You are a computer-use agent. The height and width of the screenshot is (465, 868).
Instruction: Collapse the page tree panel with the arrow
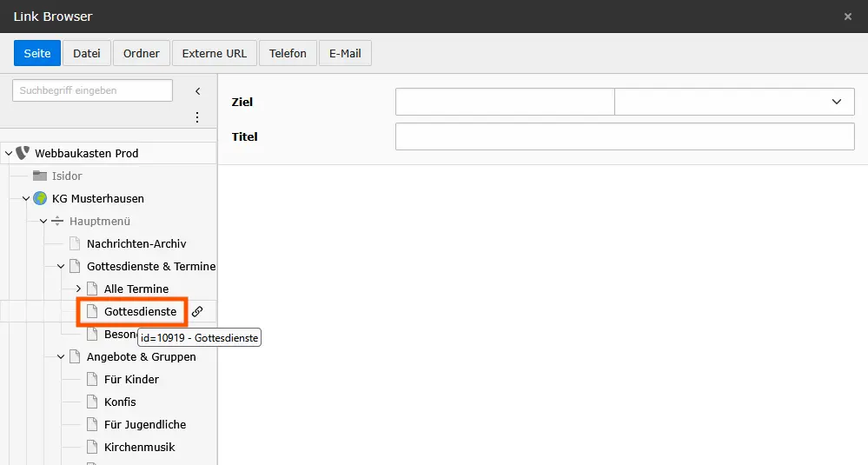tap(197, 91)
